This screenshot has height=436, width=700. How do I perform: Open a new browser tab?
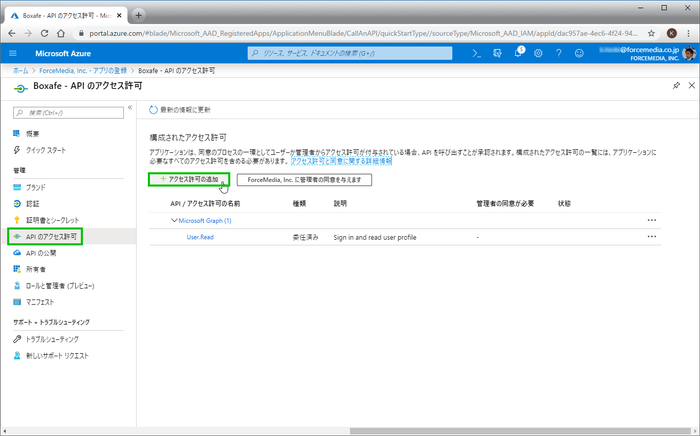[138, 15]
